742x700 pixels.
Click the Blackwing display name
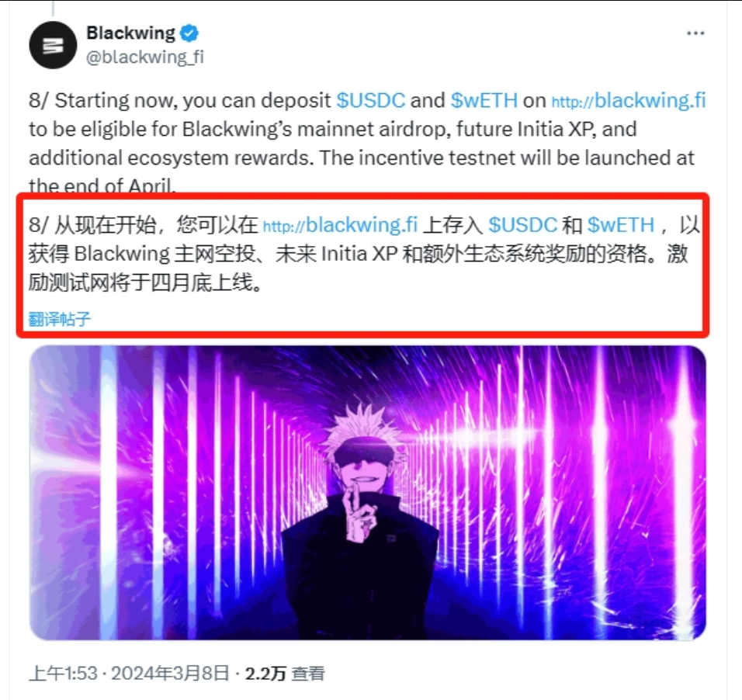(x=131, y=33)
